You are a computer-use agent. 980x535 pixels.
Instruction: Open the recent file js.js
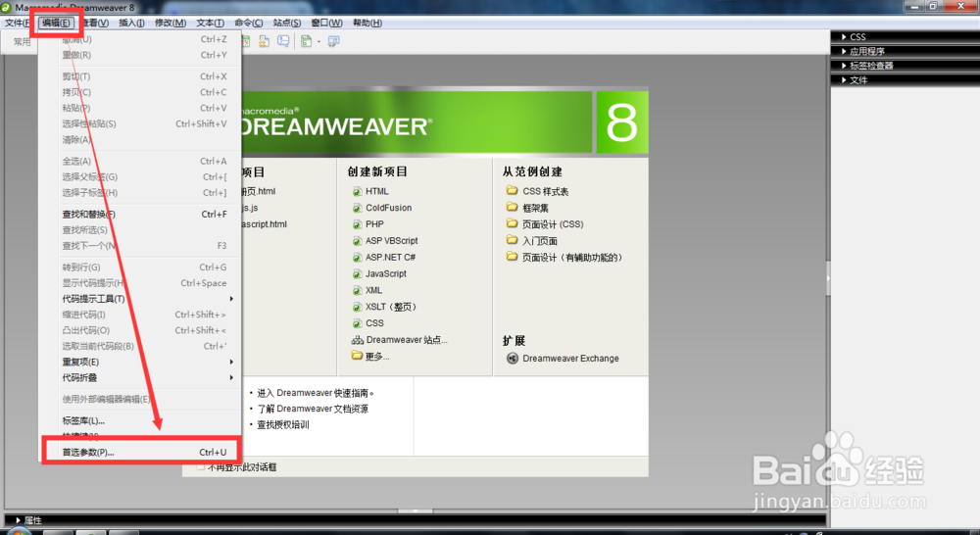pyautogui.click(x=250, y=208)
